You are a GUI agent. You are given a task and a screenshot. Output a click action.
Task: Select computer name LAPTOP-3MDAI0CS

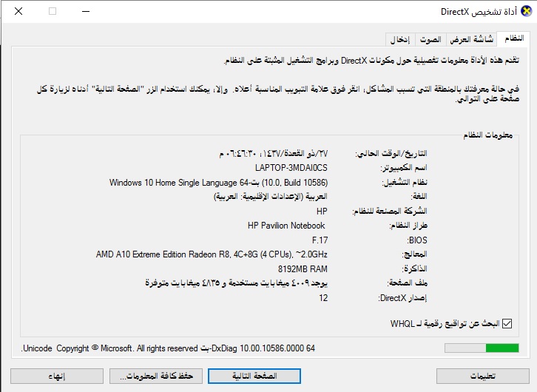291,168
